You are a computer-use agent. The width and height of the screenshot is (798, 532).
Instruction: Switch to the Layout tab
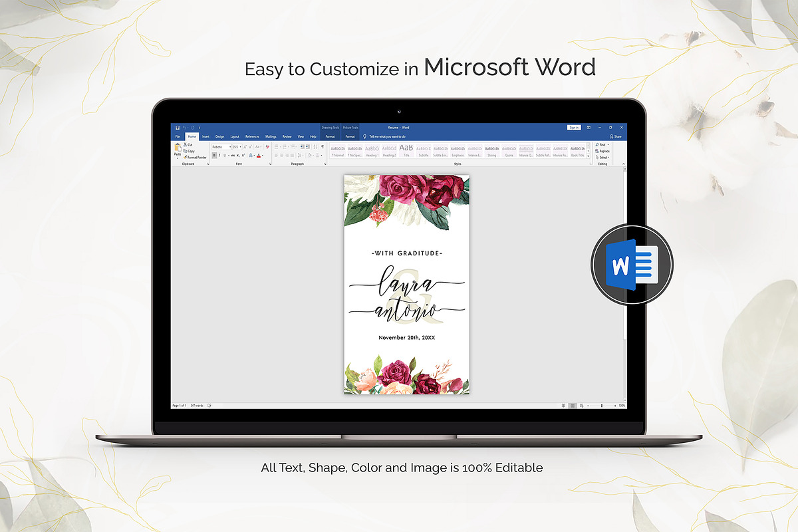tap(235, 136)
